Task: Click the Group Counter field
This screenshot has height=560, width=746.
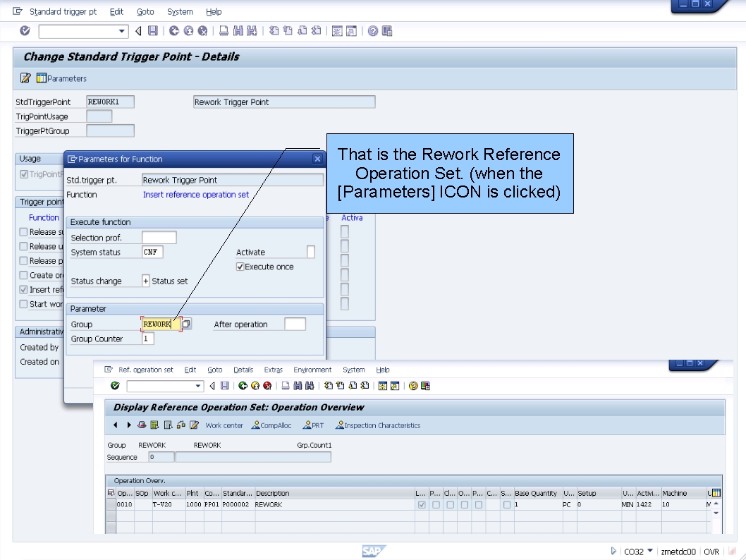Action: coord(148,339)
